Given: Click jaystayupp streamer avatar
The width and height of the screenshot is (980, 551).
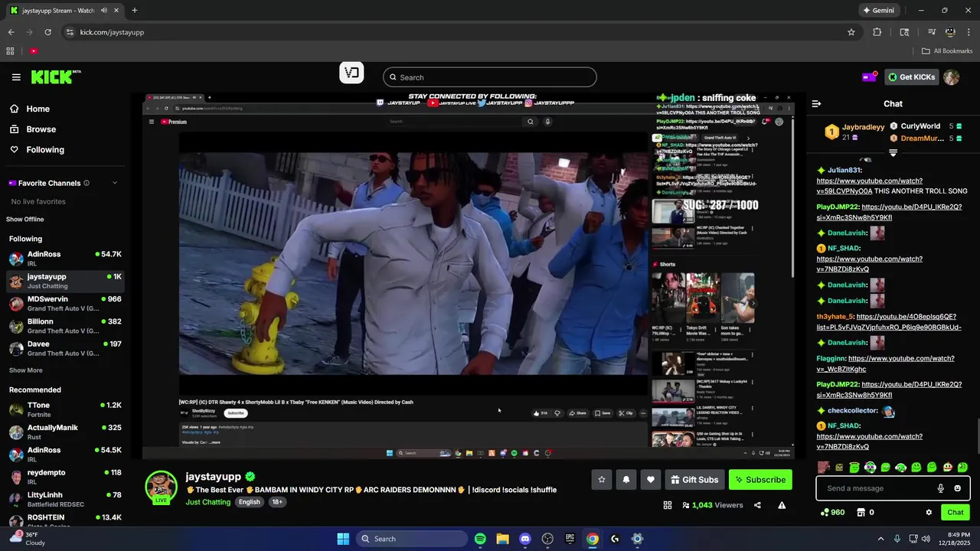Looking at the screenshot, I should [162, 487].
